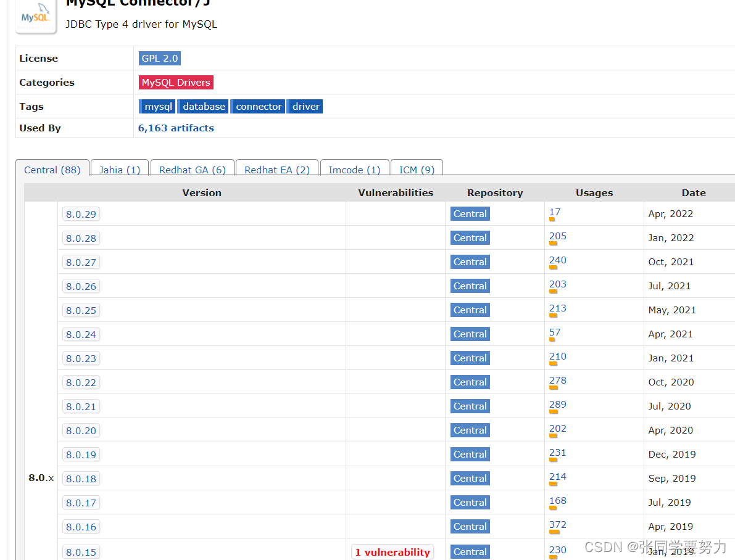
Task: Click Central repository for version 8.0.28
Action: (470, 237)
